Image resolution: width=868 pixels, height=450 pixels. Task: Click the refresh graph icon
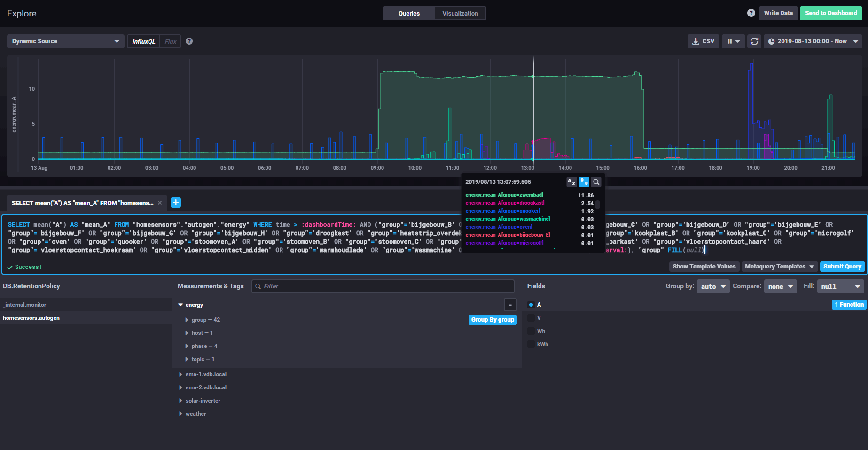[x=754, y=41]
